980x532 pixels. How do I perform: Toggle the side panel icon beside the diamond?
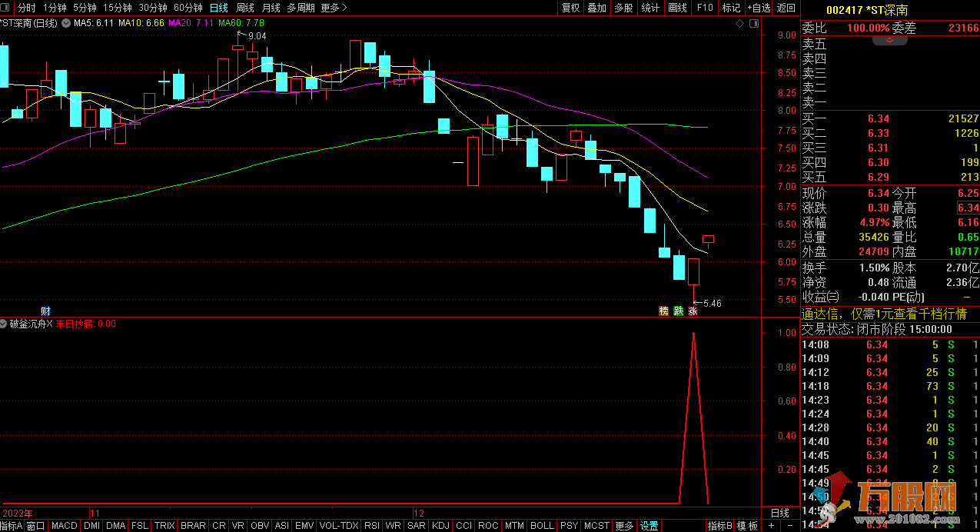tap(753, 23)
